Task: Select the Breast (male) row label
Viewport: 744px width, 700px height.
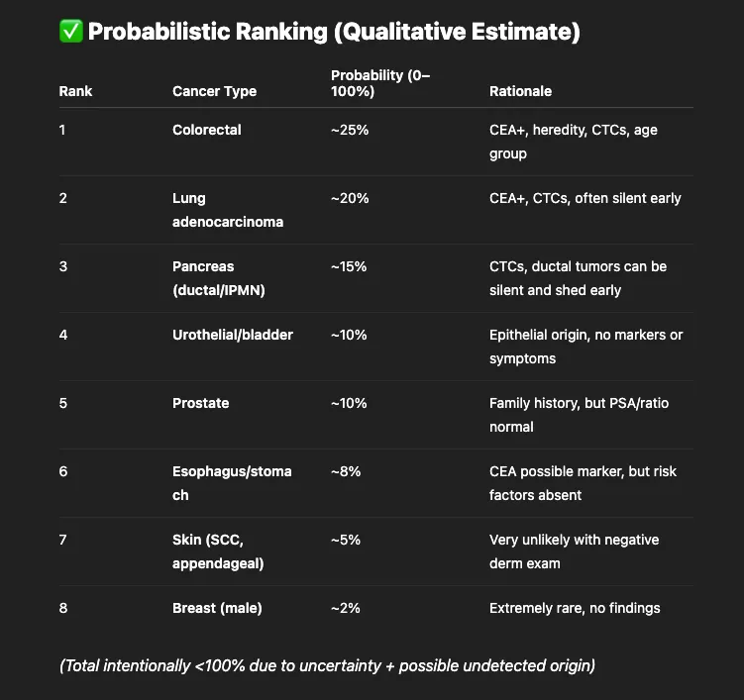Action: click(217, 608)
